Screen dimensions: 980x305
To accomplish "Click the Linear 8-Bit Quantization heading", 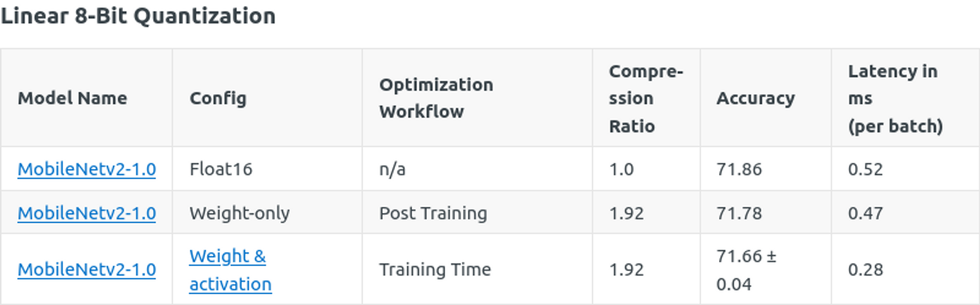I will 138,16.
